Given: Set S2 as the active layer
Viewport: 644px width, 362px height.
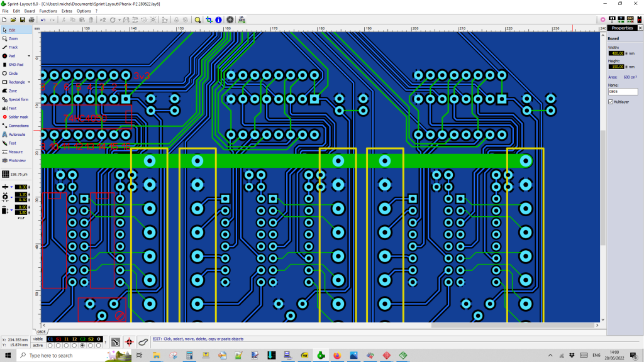Looking at the screenshot, I should point(91,345).
